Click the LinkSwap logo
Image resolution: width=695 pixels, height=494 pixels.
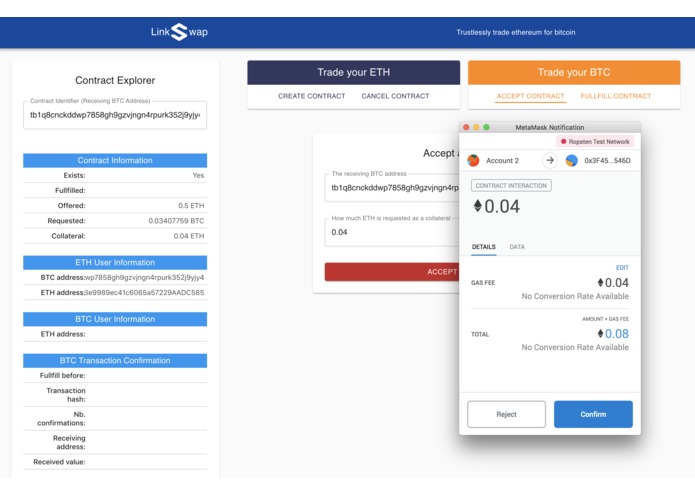click(x=179, y=32)
